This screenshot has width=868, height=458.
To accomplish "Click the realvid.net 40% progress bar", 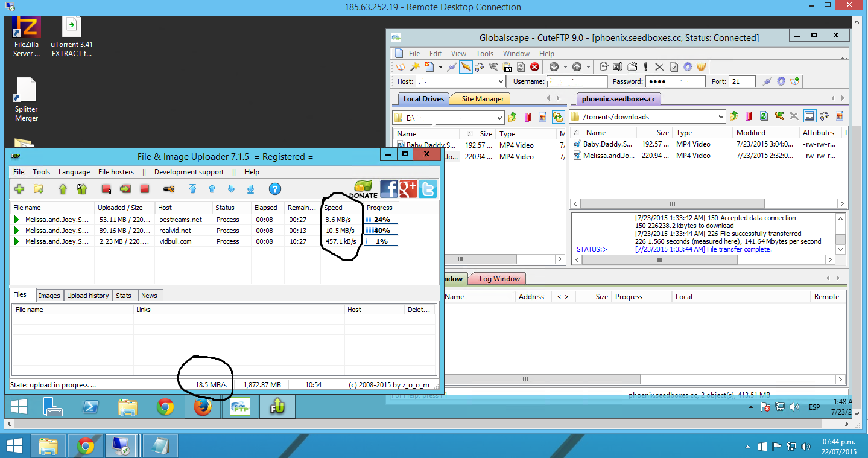I will pyautogui.click(x=381, y=231).
